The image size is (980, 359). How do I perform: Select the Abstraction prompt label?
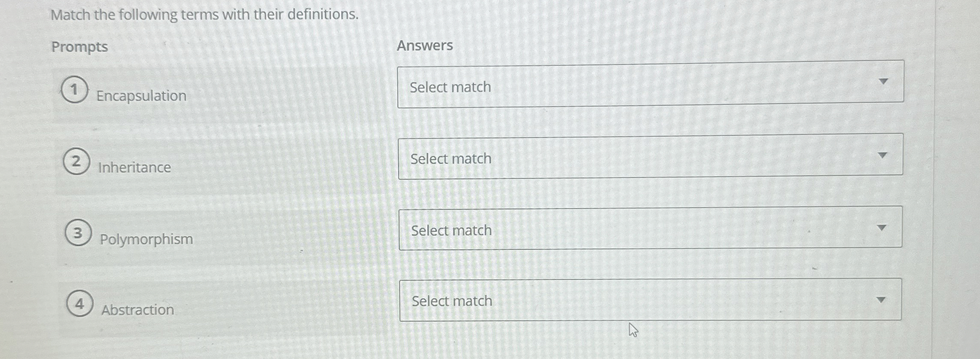[x=137, y=310]
